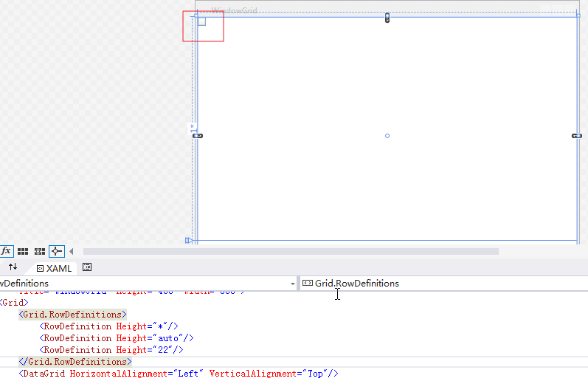The height and width of the screenshot is (384, 588).
Task: Toggle the fx effects button
Action: 6,251
